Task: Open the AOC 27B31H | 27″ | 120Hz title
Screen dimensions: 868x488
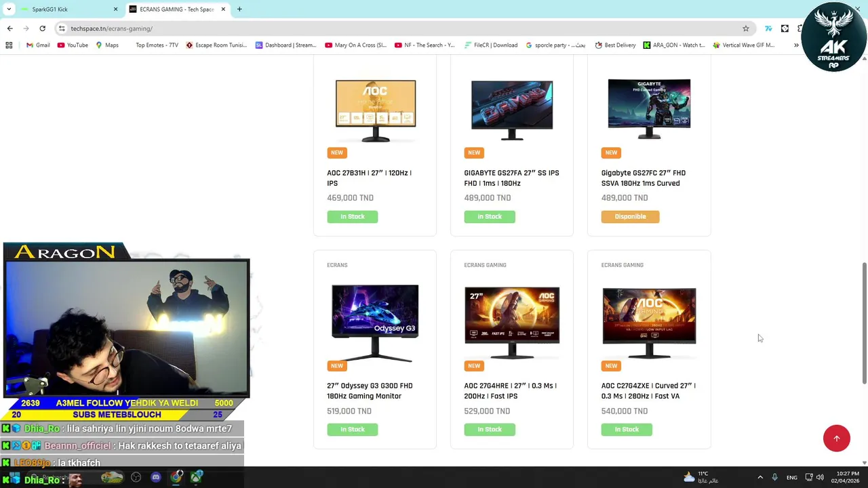Action: pos(370,178)
